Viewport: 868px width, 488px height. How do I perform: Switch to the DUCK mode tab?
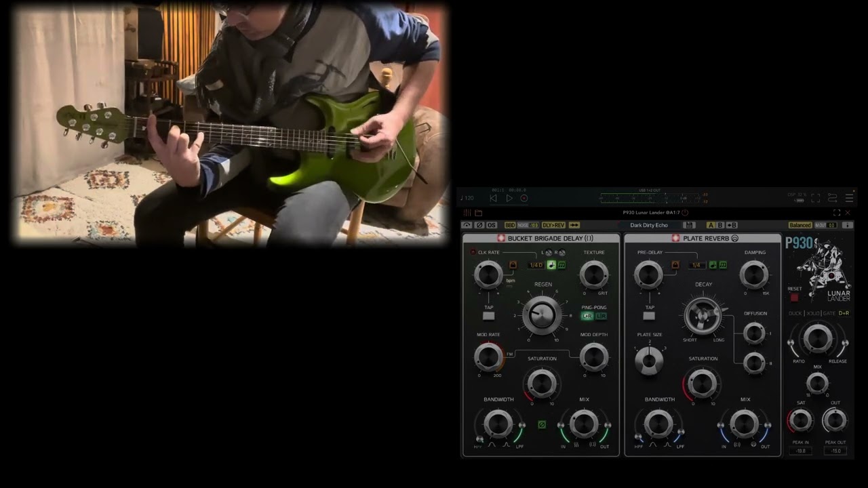[x=795, y=313]
